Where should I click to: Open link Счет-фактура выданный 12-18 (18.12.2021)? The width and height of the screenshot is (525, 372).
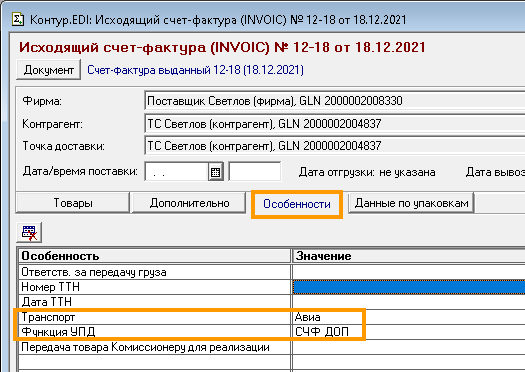pos(195,70)
